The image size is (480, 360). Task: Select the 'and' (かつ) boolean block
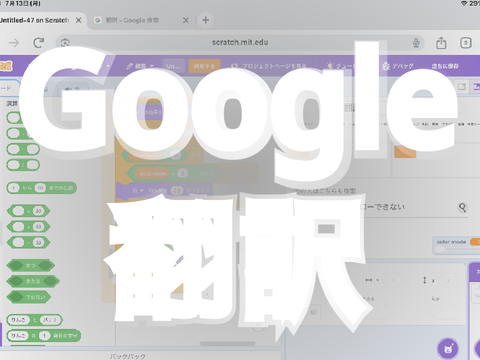(x=31, y=266)
